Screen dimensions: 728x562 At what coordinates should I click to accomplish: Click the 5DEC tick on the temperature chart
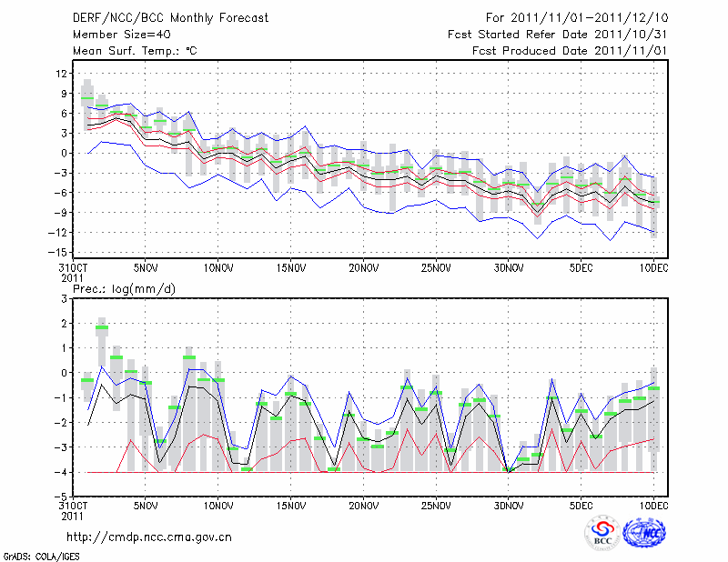click(x=581, y=267)
